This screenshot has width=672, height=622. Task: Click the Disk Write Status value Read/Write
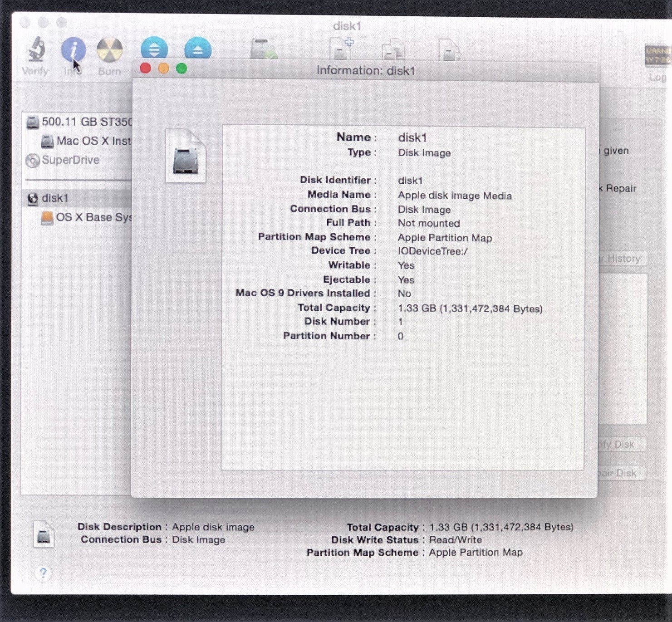pos(456,540)
